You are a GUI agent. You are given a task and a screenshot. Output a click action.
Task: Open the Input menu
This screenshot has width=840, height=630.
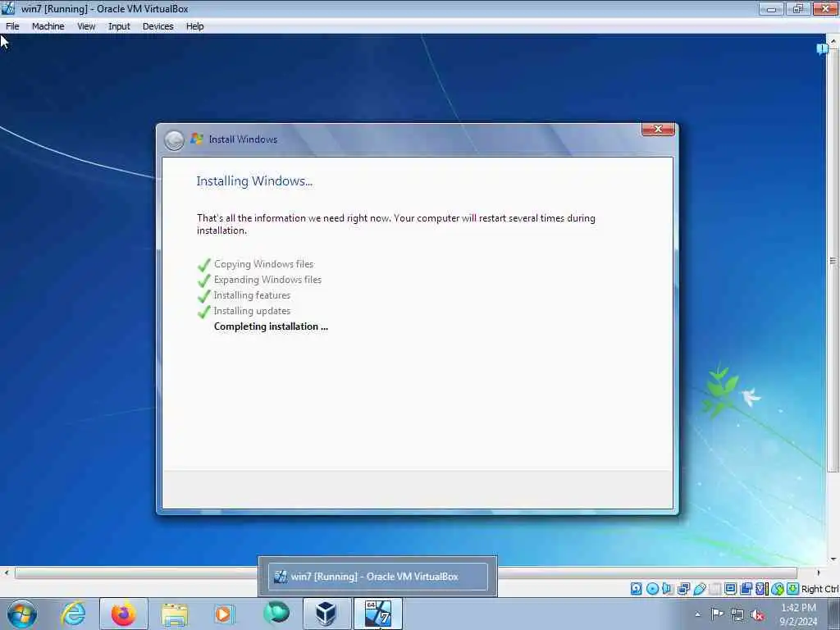click(x=119, y=26)
